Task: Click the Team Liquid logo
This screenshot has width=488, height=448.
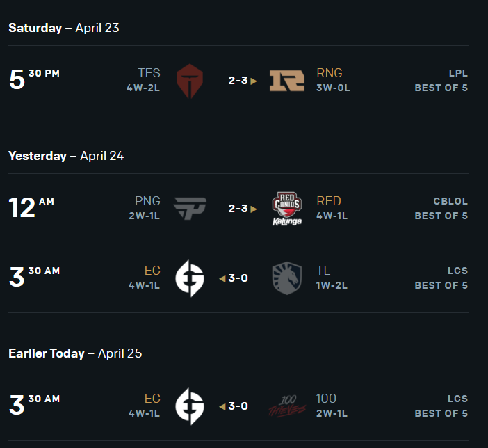Action: tap(287, 278)
